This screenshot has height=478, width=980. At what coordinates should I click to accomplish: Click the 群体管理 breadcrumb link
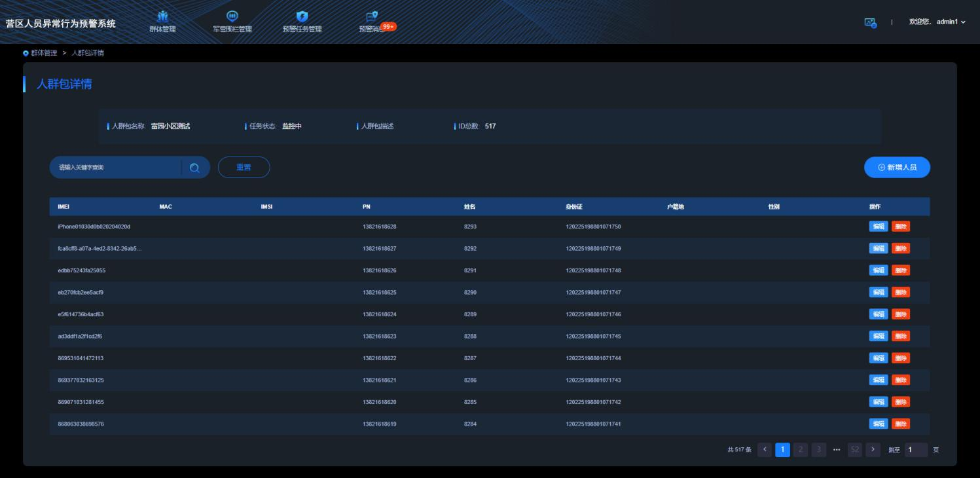(x=44, y=53)
